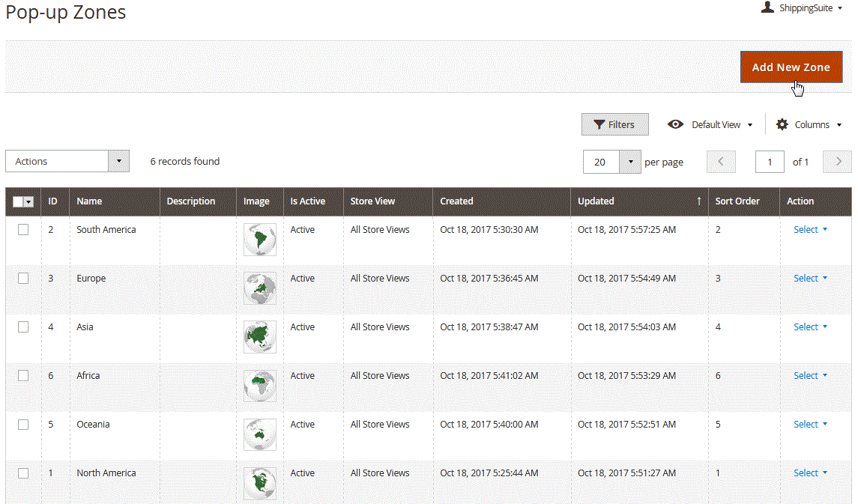Open the Default View eye dropdown
Screen dimensions: 858x504
[710, 125]
